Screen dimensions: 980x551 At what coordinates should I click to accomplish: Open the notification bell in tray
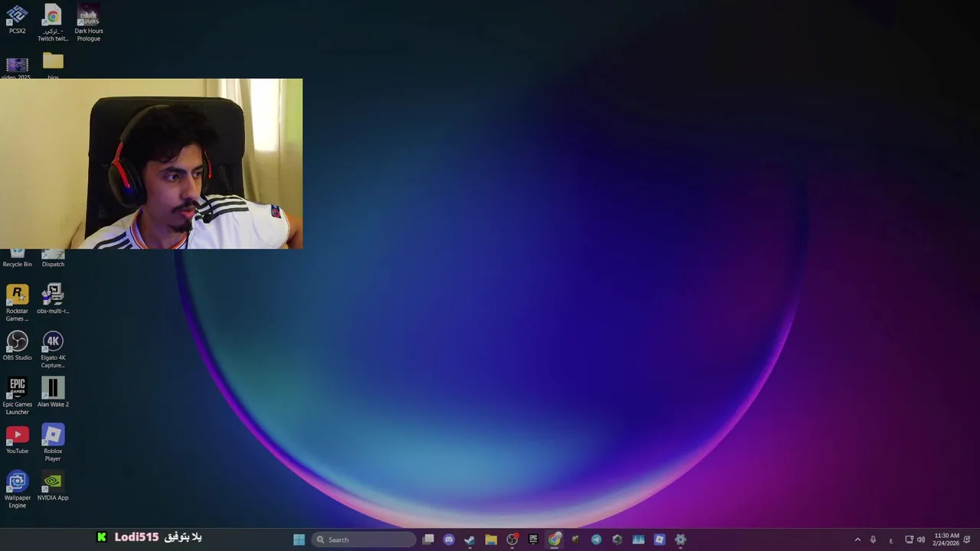[967, 540]
